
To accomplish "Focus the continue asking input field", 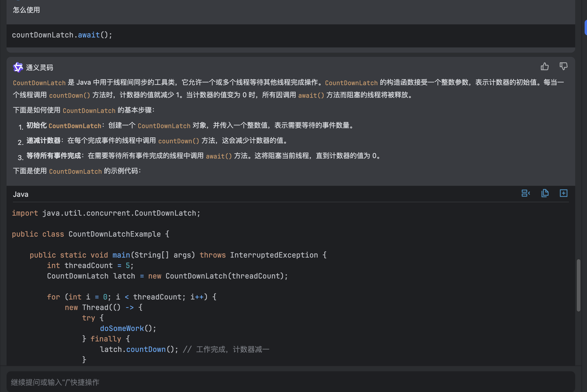I will click(291, 382).
